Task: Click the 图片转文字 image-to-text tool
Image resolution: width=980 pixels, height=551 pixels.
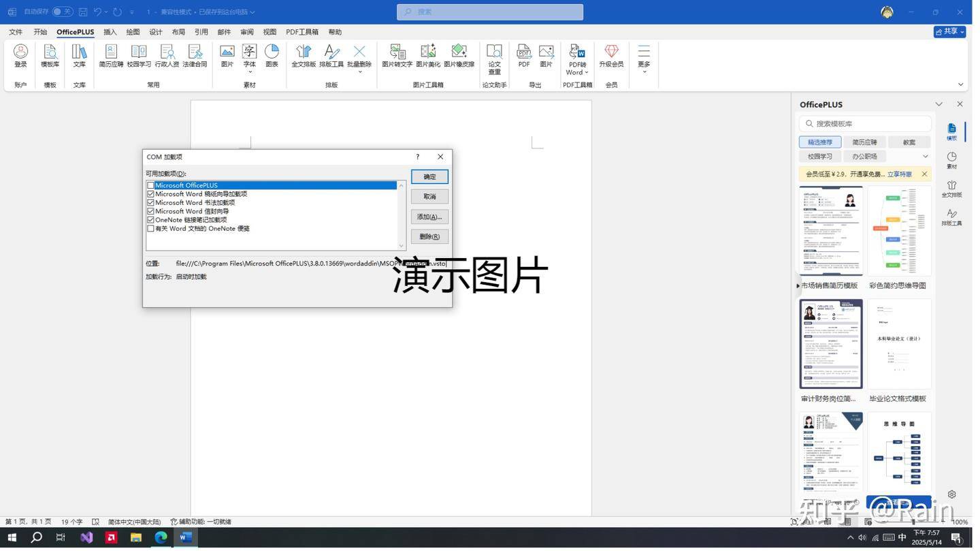Action: 397,56
